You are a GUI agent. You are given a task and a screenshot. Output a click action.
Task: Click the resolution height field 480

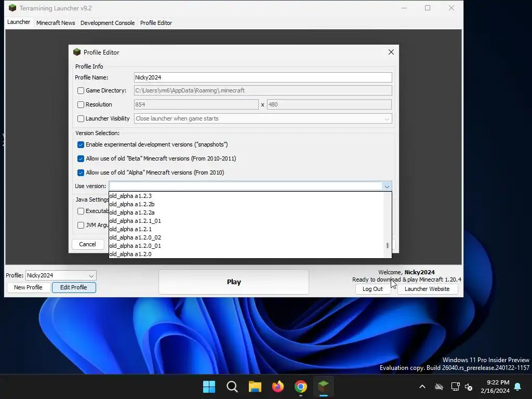coord(329,104)
